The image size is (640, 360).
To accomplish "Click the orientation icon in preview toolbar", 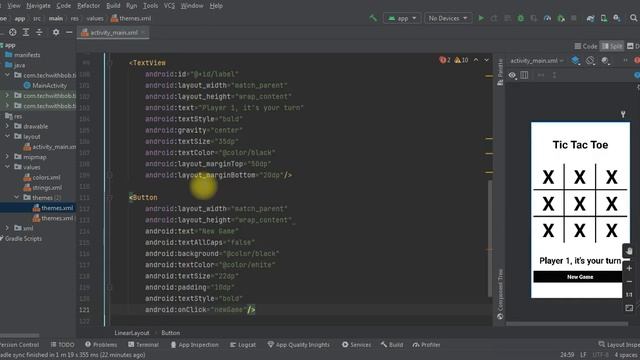I will pos(591,61).
